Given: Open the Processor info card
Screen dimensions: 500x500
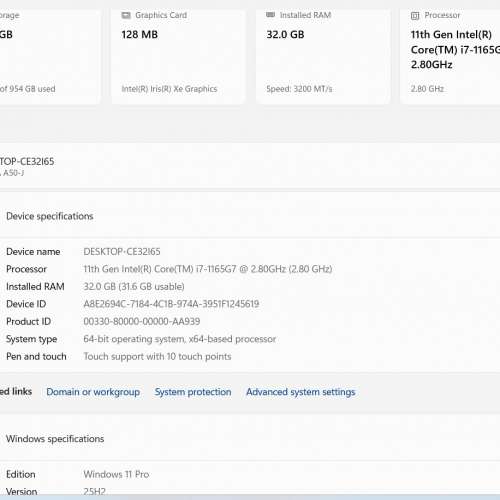Looking at the screenshot, I should click(x=450, y=57).
